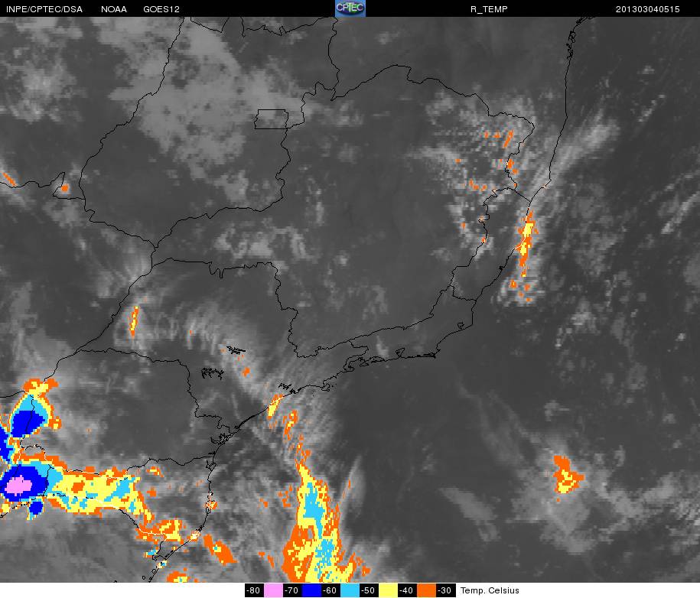Pick the pink legend color swatch
The image size is (700, 598).
click(x=273, y=590)
